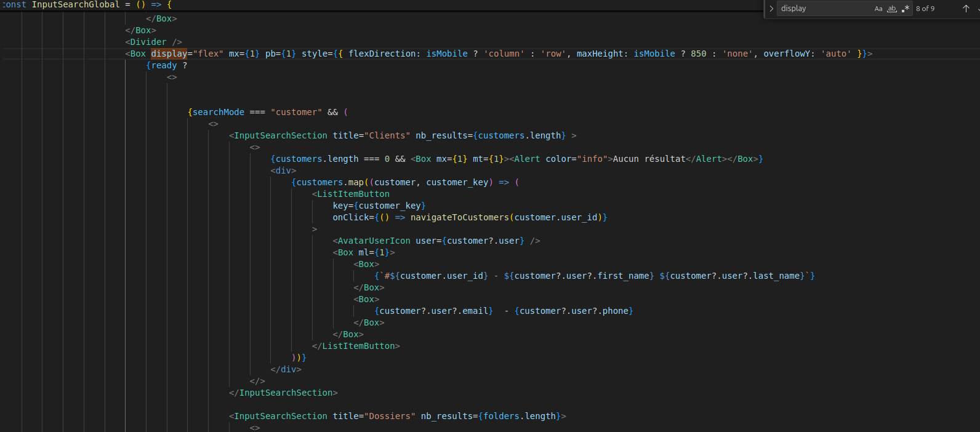Click the overflowY style property
This screenshot has height=432, width=980.
[787, 54]
